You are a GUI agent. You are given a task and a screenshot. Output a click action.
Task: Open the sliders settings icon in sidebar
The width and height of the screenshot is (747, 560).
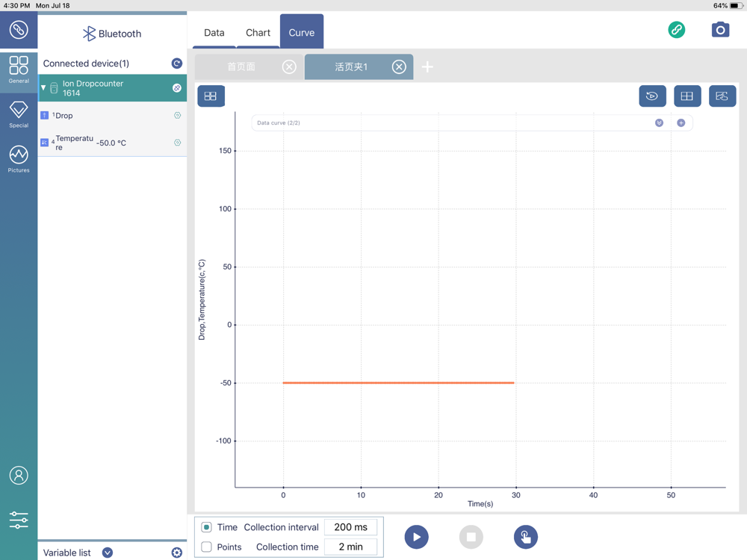[19, 520]
